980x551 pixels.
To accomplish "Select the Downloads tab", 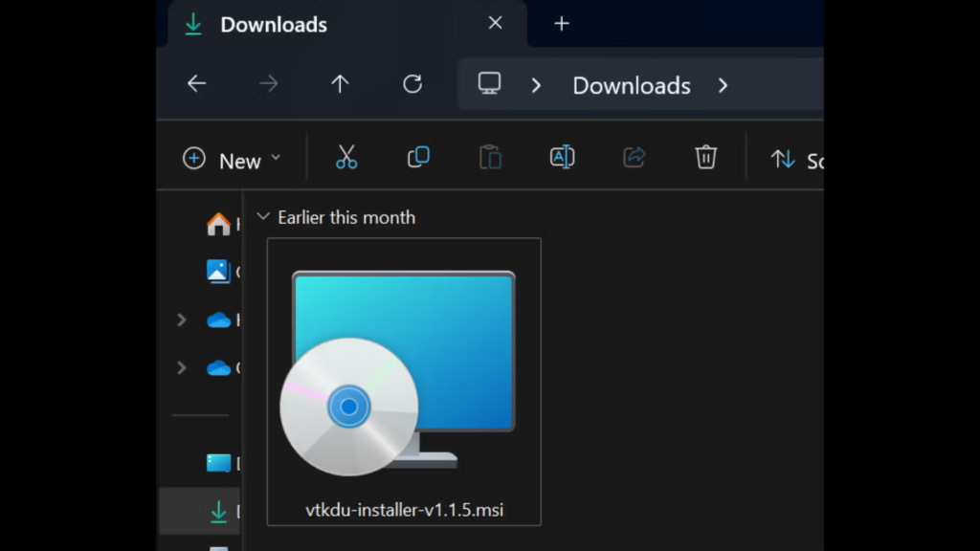I will (x=274, y=25).
